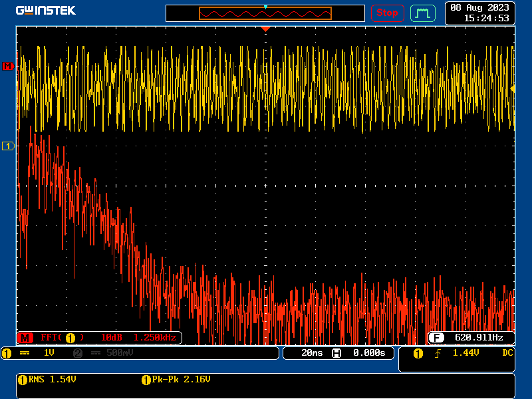Viewport: 532px width, 399px height.
Task: Click the F frequency counter icon
Action: pyautogui.click(x=436, y=338)
